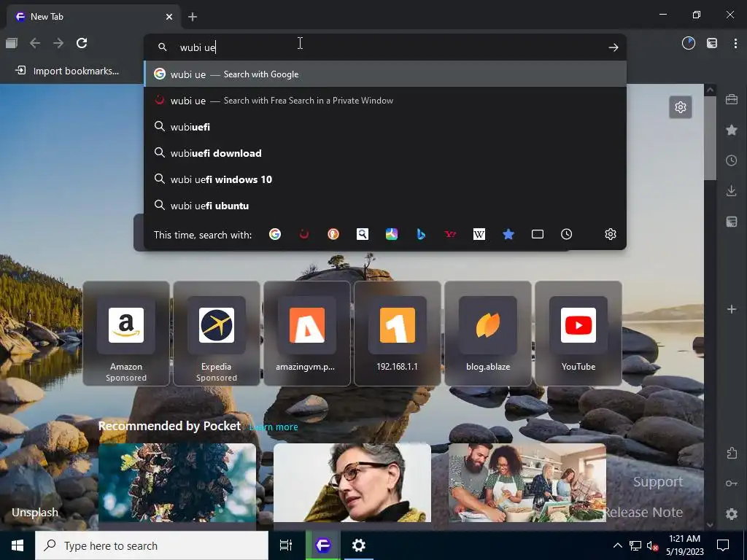Select suggestion 'wubiuefi'

[385, 127]
